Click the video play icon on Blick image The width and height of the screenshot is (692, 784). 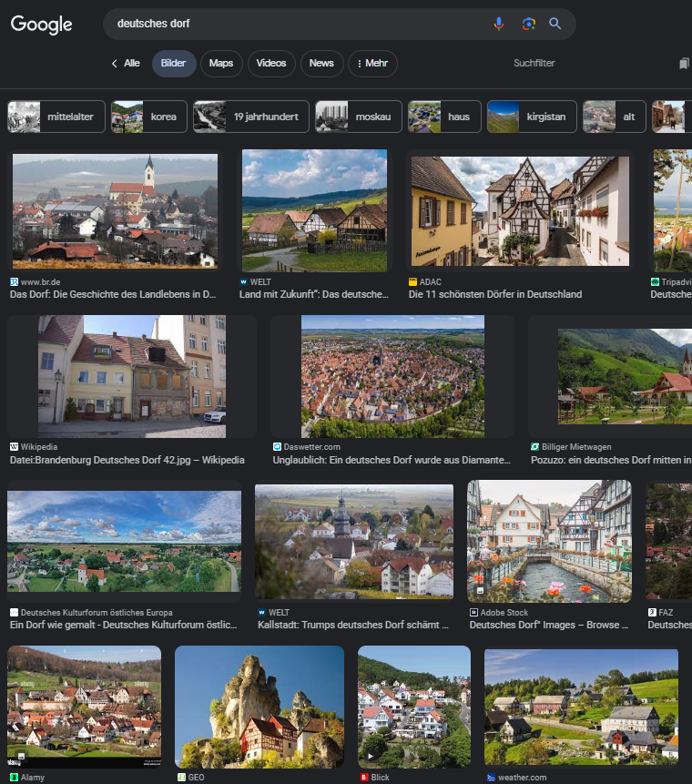click(x=371, y=756)
